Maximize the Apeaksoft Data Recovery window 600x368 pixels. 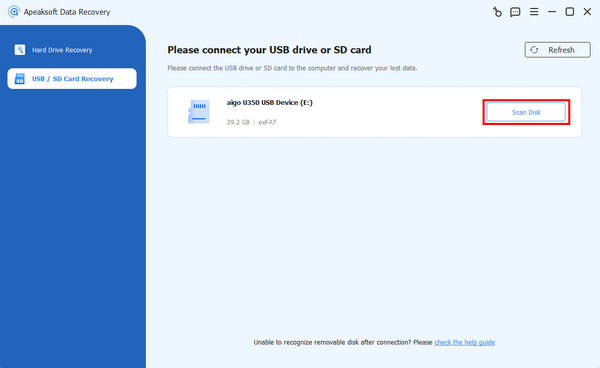click(x=569, y=12)
